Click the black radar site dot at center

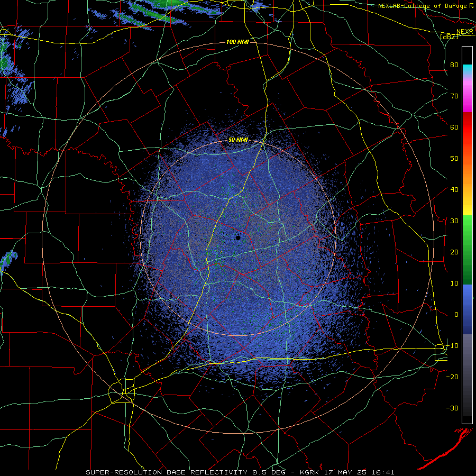click(238, 237)
